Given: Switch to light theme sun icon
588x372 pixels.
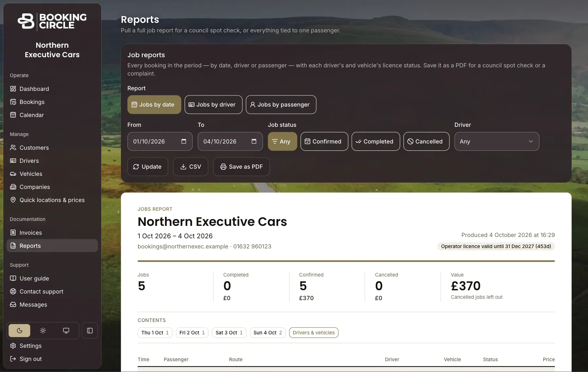Looking at the screenshot, I should pos(43,330).
